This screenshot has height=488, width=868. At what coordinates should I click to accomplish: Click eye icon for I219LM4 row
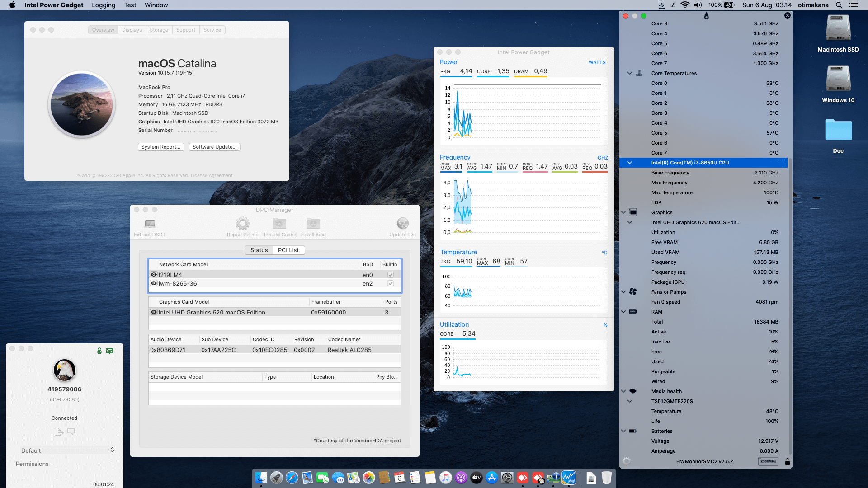click(154, 275)
